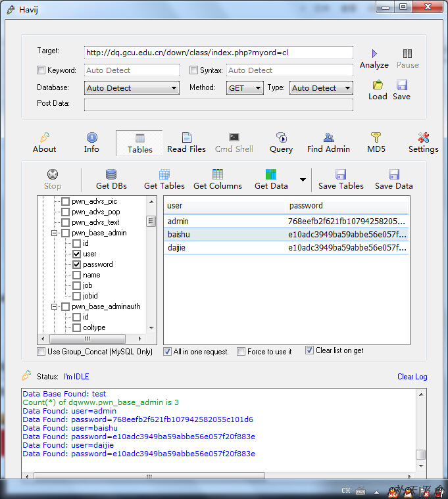Image resolution: width=448 pixels, height=499 pixels.
Task: Click the Analyze play icon
Action: pos(374,53)
